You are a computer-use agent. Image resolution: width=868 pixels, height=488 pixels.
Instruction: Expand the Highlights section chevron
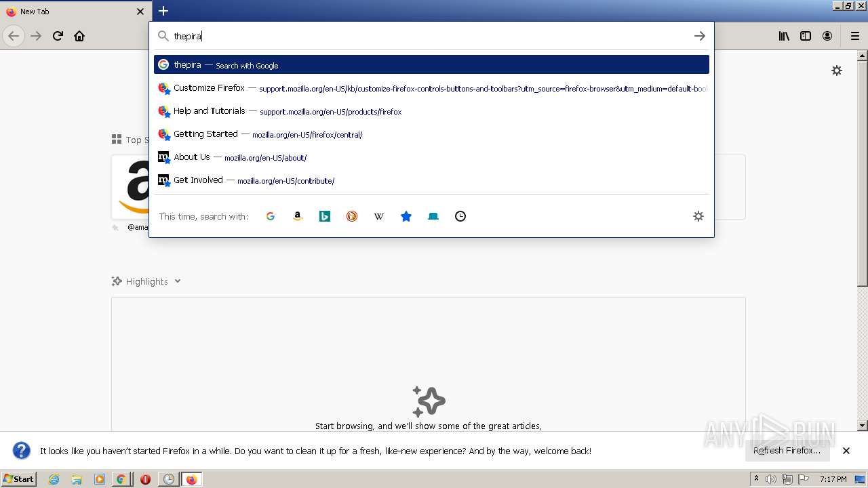pos(178,281)
